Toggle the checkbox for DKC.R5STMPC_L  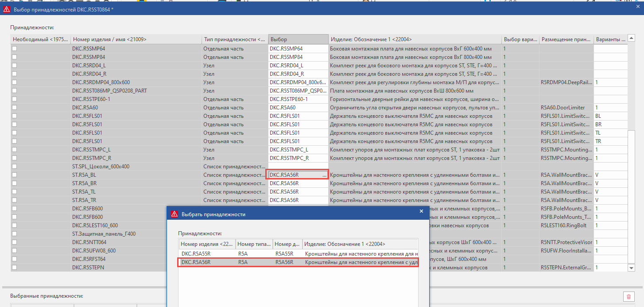[x=15, y=150]
